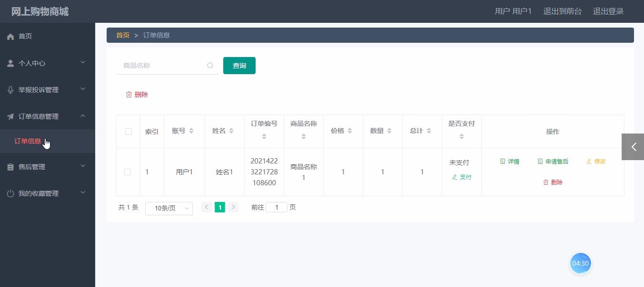The height and width of the screenshot is (287, 644).
Task: Expand the 举报投诉管理 menu chevron
Action: 83,89
